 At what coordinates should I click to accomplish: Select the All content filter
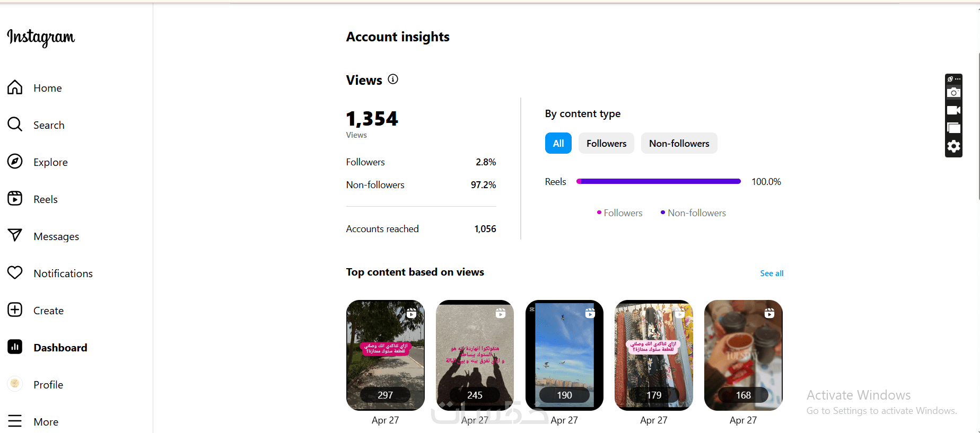coord(558,143)
